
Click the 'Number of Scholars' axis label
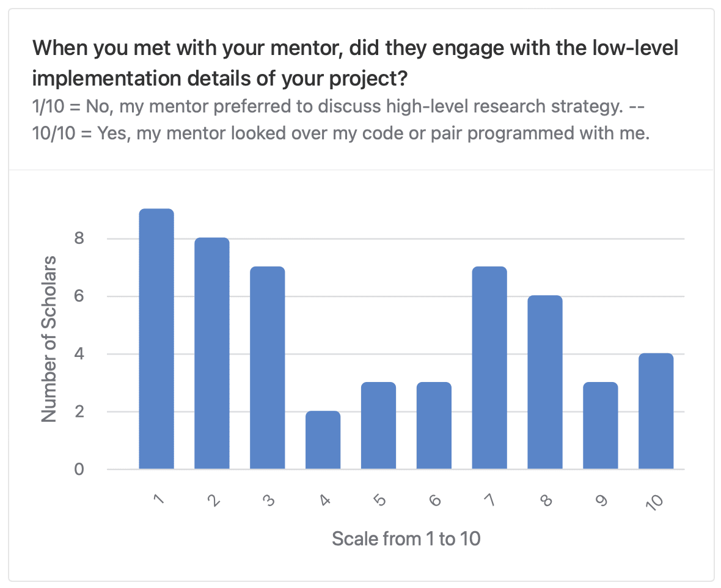click(x=49, y=339)
